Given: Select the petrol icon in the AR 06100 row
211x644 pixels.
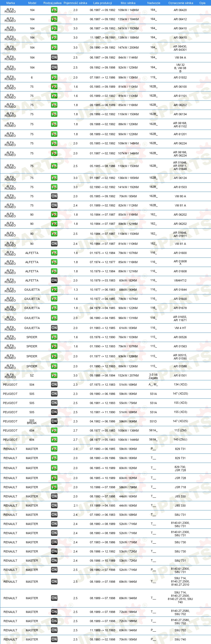Looking at the screenshot, I should [x=54, y=87].
